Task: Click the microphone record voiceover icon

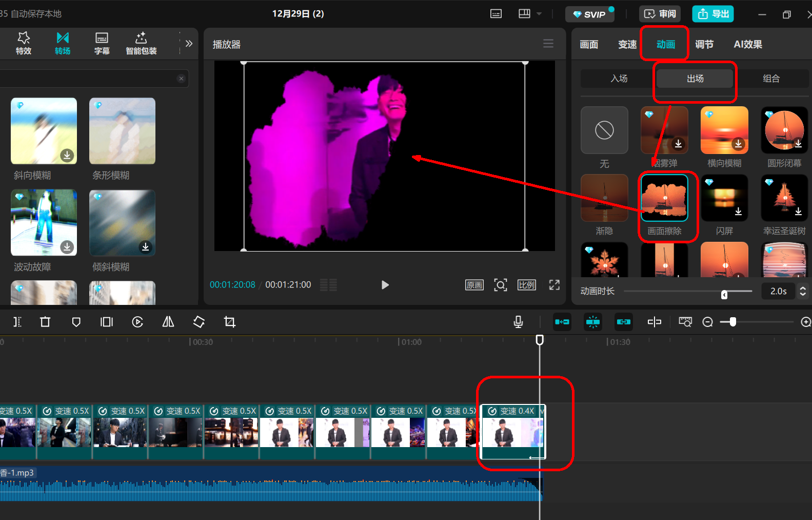Action: coord(518,322)
